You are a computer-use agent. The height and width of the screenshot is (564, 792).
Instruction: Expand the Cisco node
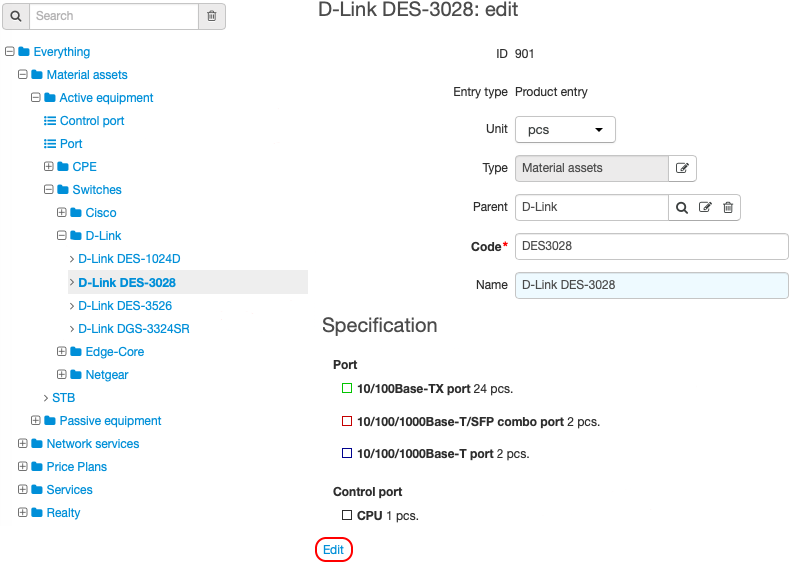coord(62,213)
